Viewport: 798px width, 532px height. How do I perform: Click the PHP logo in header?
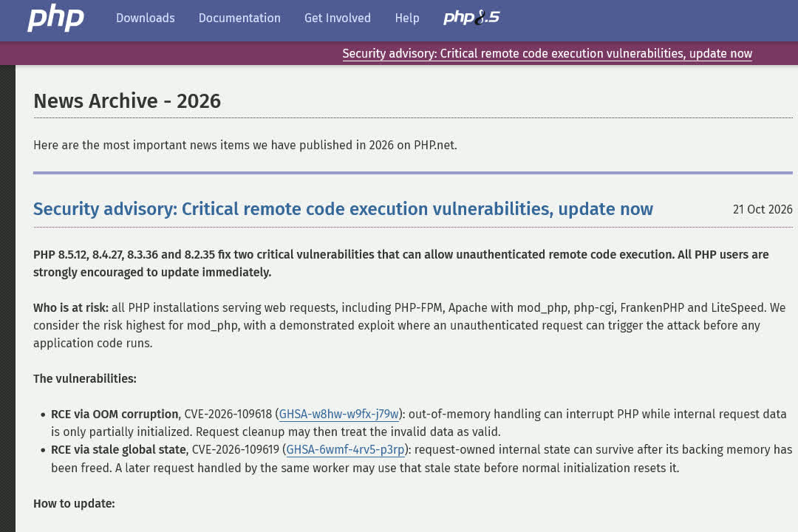(55, 18)
